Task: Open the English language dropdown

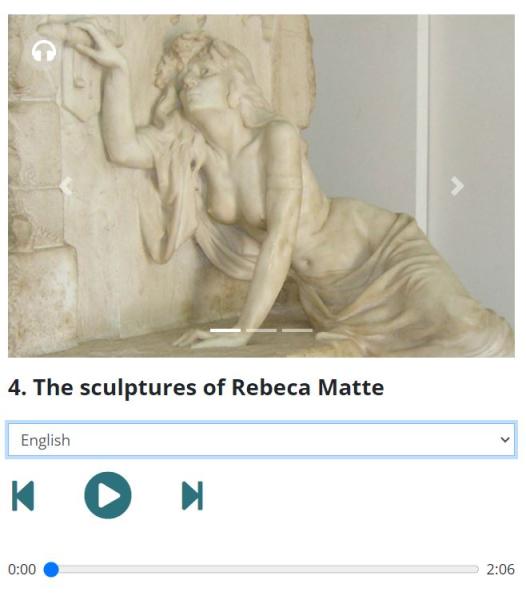Action: point(261,440)
